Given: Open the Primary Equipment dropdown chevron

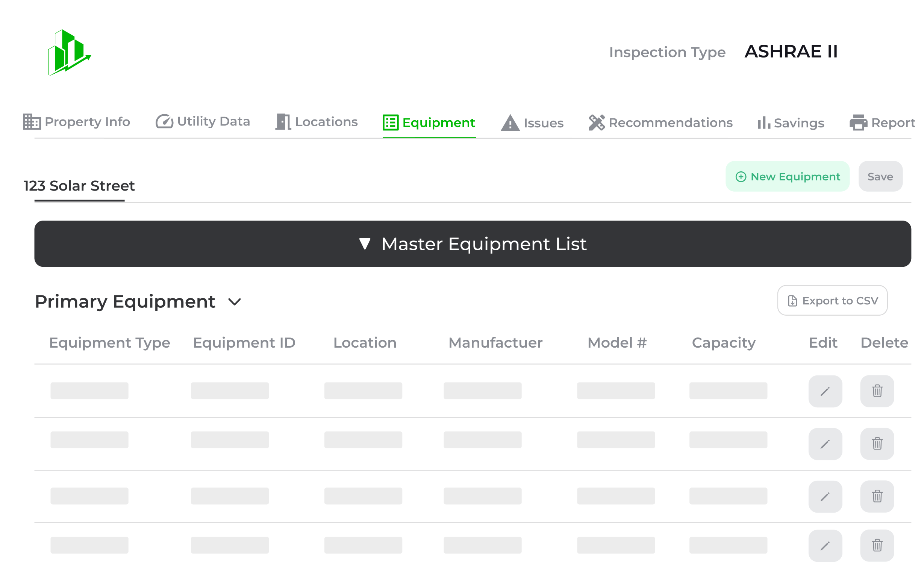Looking at the screenshot, I should click(235, 302).
